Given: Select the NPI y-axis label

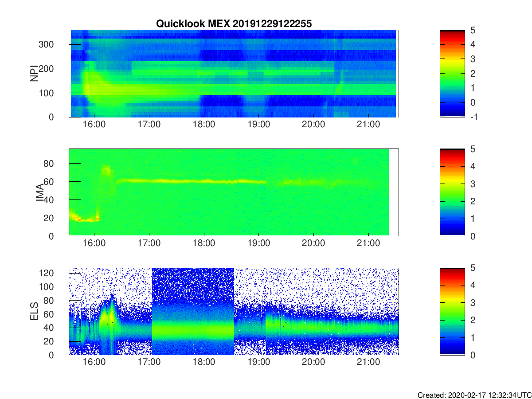Looking at the screenshot, I should 34,74.
